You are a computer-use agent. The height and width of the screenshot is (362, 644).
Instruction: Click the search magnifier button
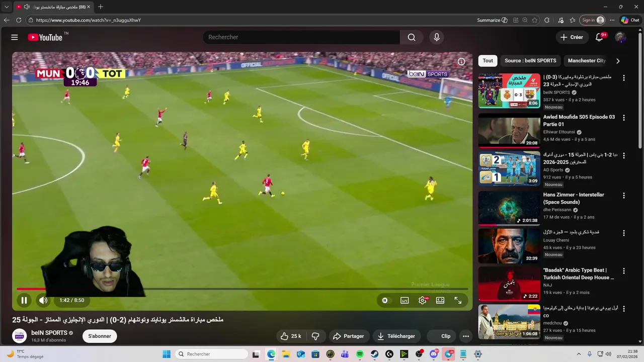point(412,37)
